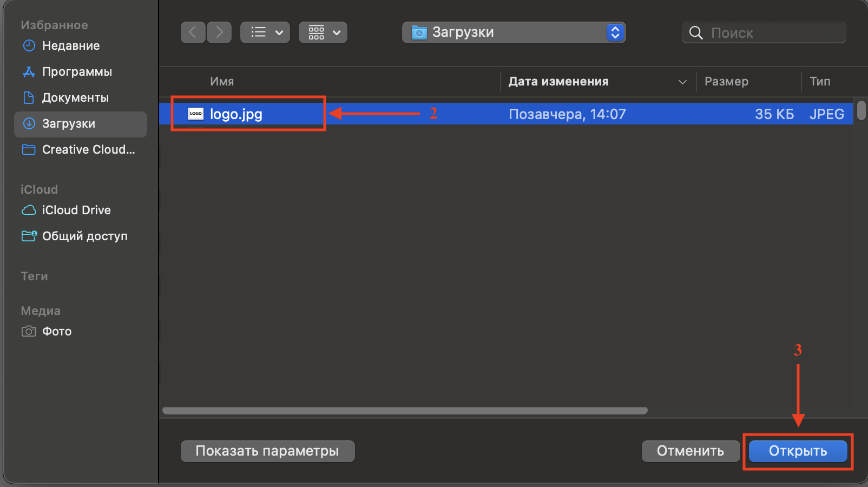868x487 pixels.
Task: Click the Открыть button
Action: click(x=798, y=451)
